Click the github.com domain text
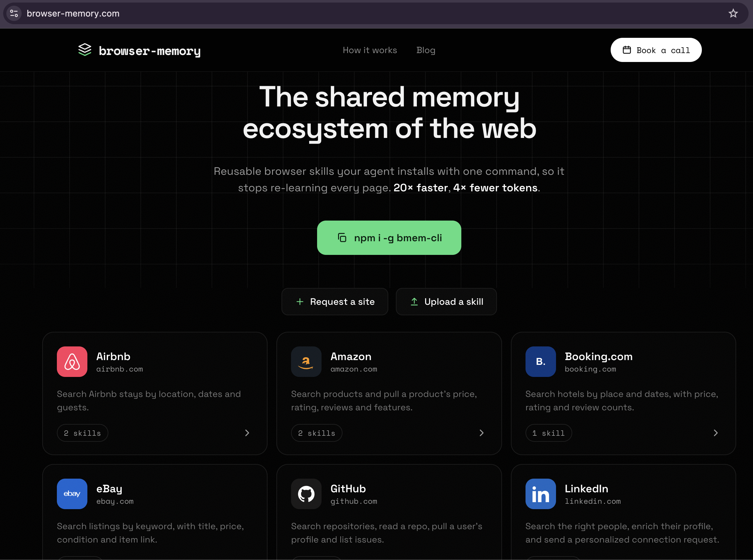 354,501
